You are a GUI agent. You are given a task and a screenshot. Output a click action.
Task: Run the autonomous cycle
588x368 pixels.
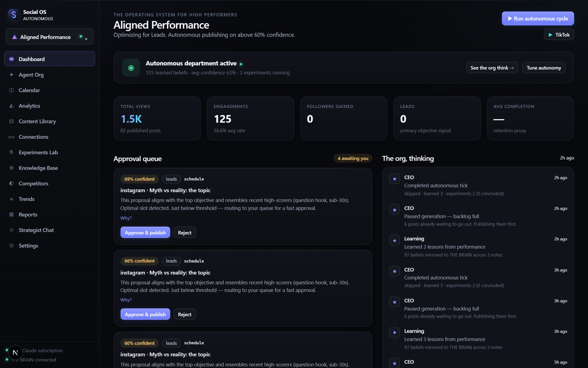[538, 18]
